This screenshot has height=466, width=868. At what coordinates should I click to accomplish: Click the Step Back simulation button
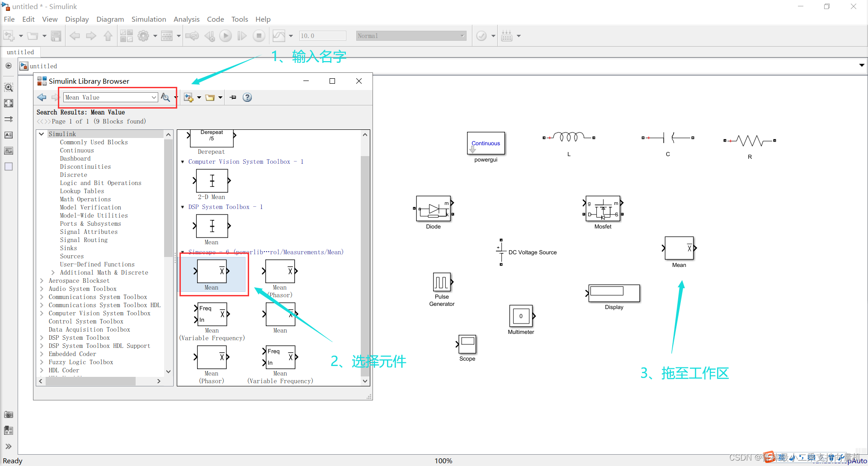(x=209, y=36)
